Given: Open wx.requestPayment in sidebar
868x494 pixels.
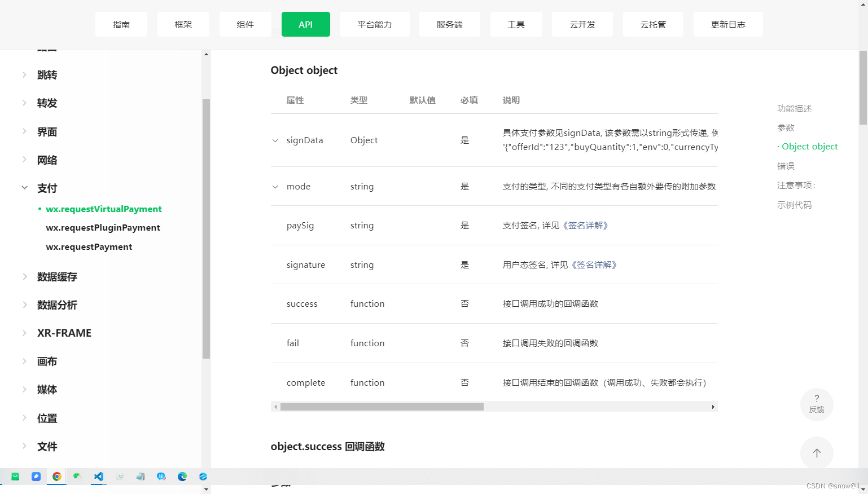Looking at the screenshot, I should point(89,246).
